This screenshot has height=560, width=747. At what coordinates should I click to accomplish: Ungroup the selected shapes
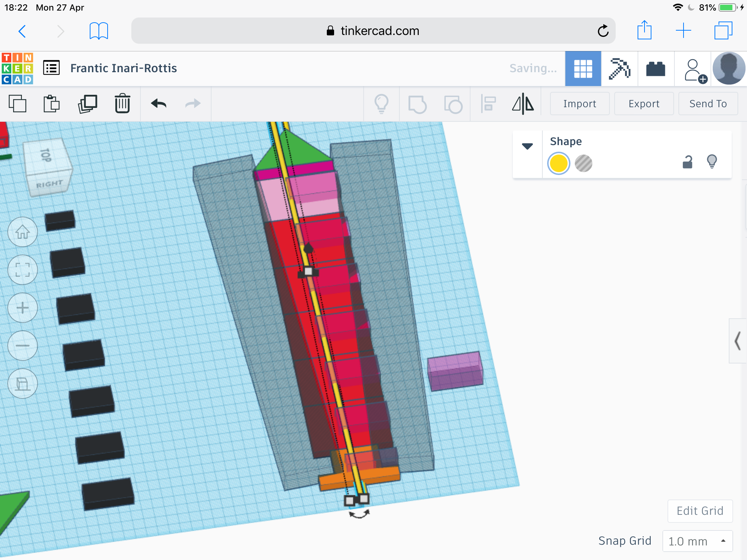(x=453, y=104)
